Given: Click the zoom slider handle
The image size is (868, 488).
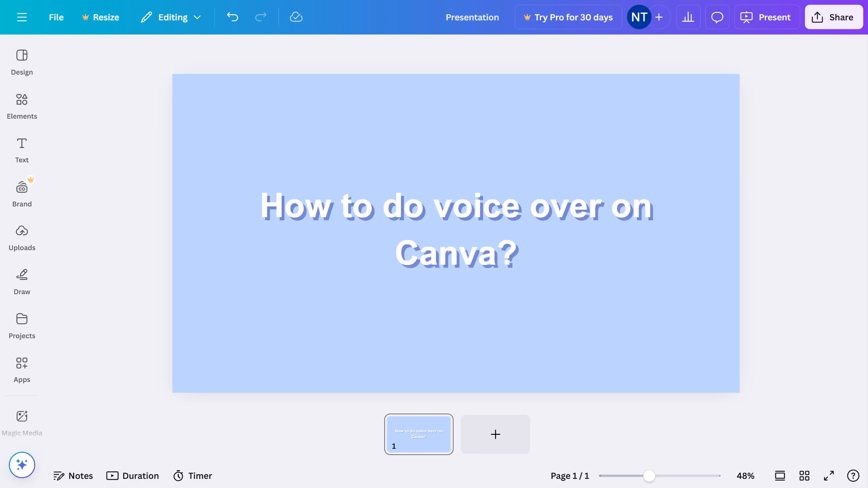Looking at the screenshot, I should (x=649, y=476).
